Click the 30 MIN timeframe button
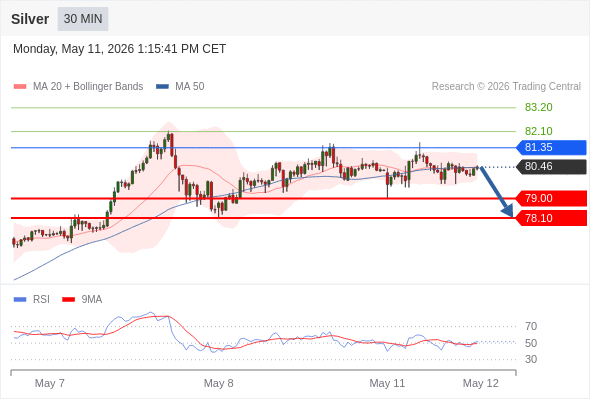The width and height of the screenshot is (590, 400). point(83,19)
